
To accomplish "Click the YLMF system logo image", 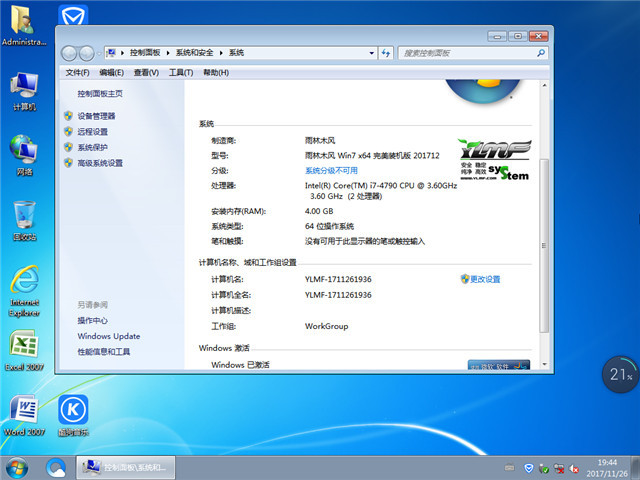I will pos(495,160).
